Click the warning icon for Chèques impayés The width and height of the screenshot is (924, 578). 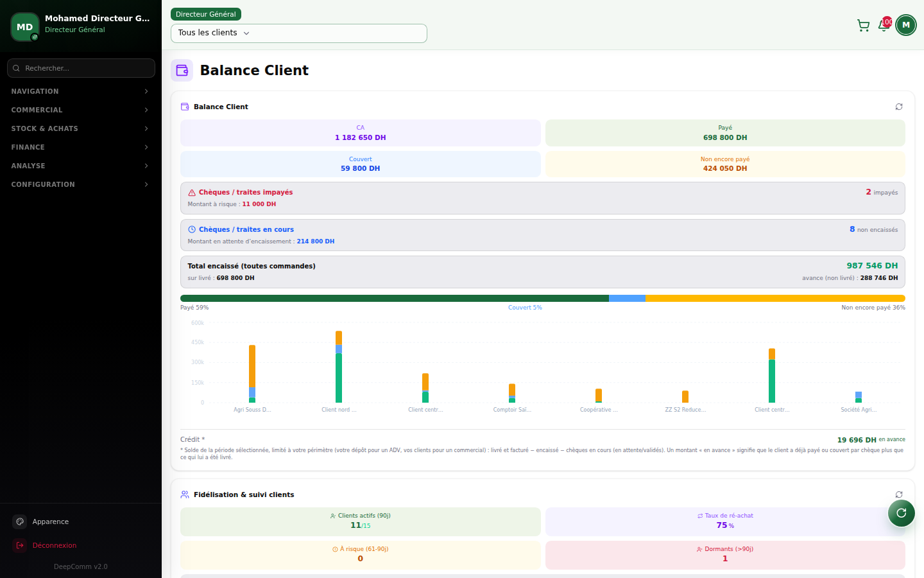[192, 193]
